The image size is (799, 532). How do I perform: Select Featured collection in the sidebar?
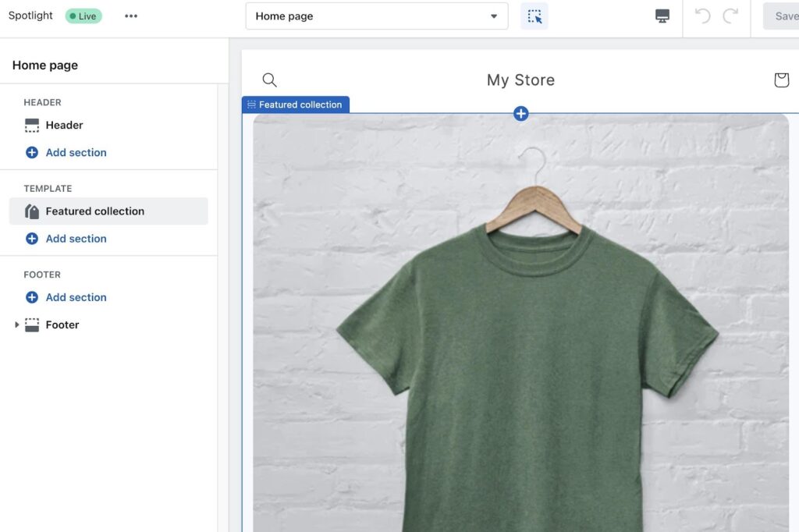tap(94, 211)
